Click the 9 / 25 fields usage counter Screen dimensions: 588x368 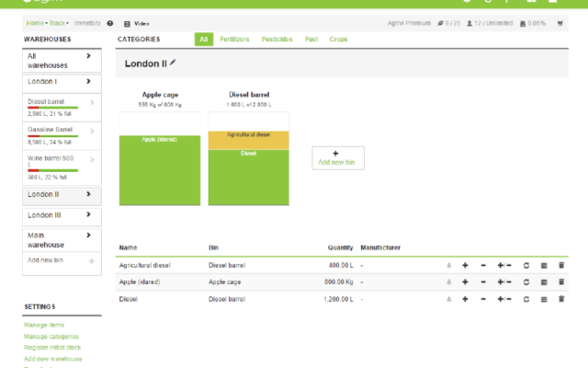449,23
